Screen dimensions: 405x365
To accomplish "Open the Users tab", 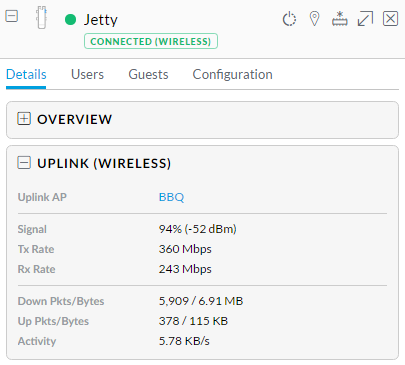I will click(x=87, y=74).
